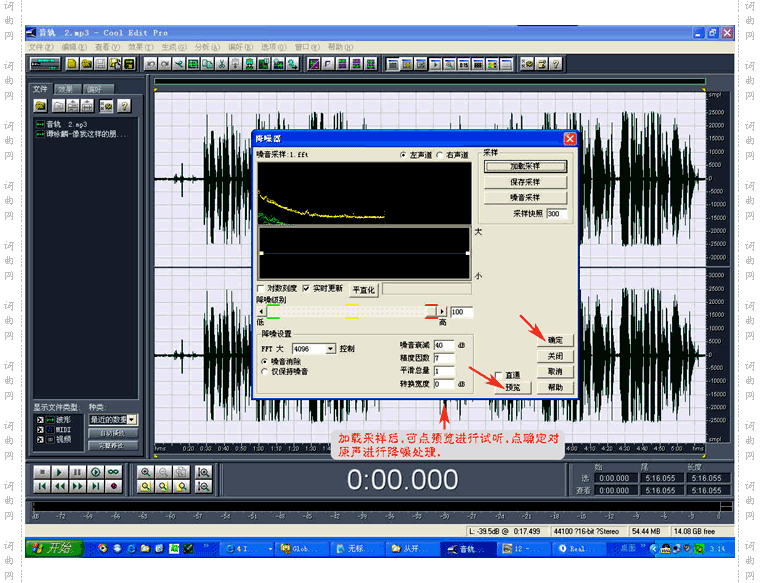Screen dimensions: 760x583
Task: Open the 查看 (View) menu
Action: 107,47
